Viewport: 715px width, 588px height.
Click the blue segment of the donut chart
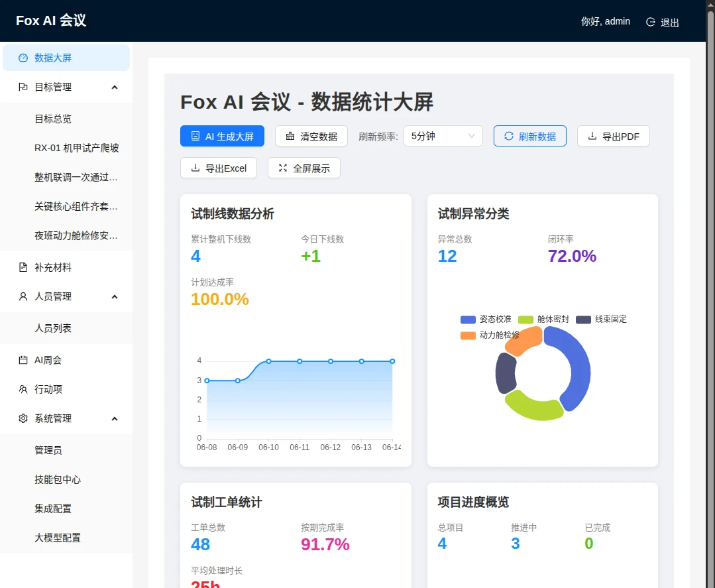[579, 365]
